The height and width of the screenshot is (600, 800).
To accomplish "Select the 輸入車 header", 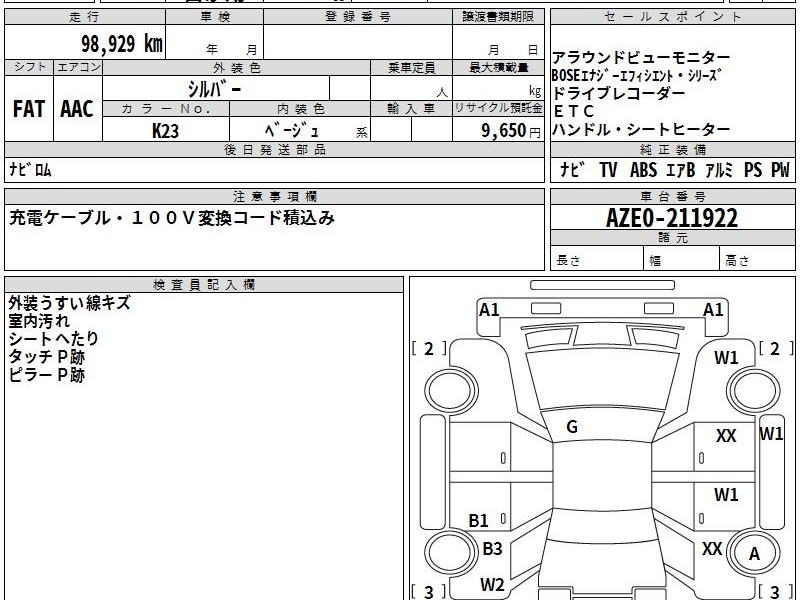I will [411, 109].
